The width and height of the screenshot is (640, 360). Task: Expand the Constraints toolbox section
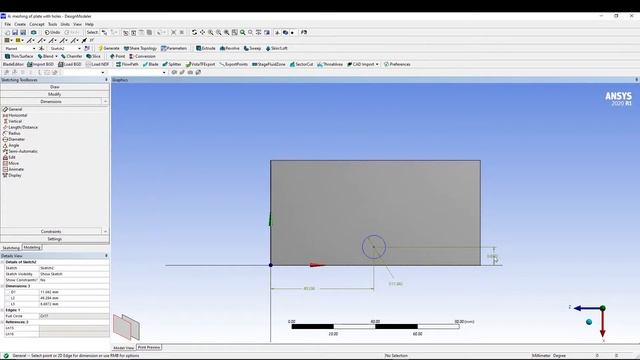coord(51,231)
